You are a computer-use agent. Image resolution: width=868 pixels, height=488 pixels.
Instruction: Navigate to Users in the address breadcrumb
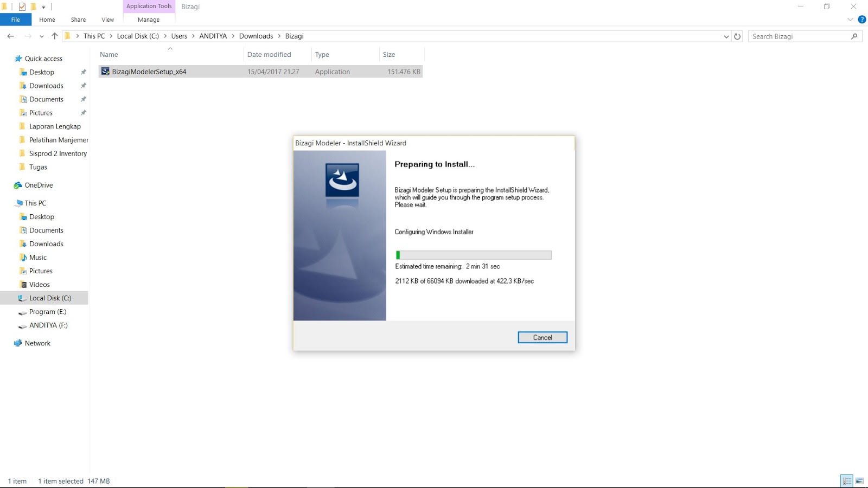point(179,36)
